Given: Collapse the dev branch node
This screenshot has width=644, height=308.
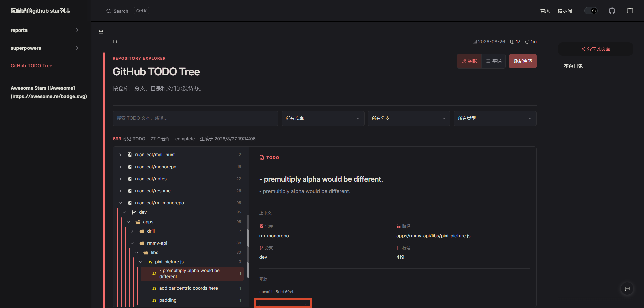Looking at the screenshot, I should [124, 212].
